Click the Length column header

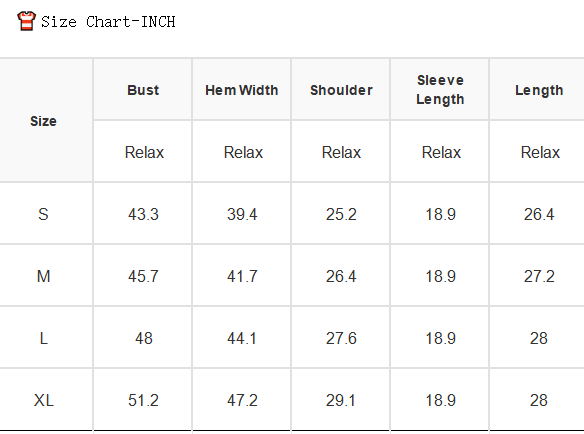(539, 90)
